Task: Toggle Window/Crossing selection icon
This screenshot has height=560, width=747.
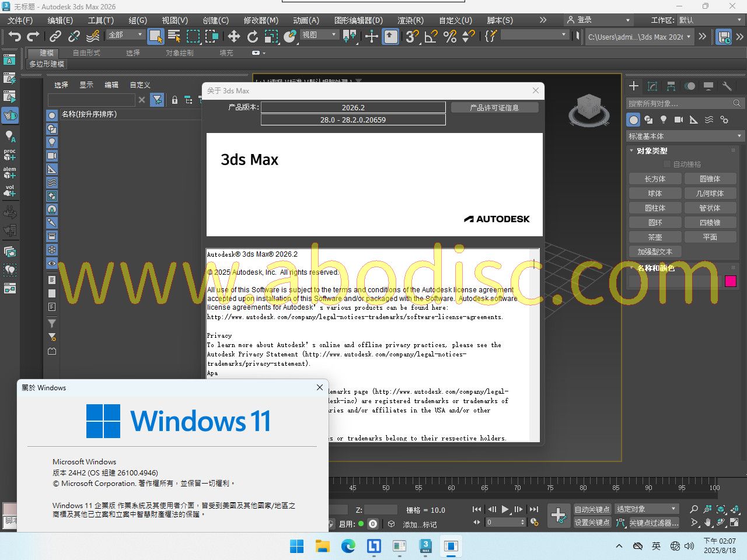Action: 212,37
